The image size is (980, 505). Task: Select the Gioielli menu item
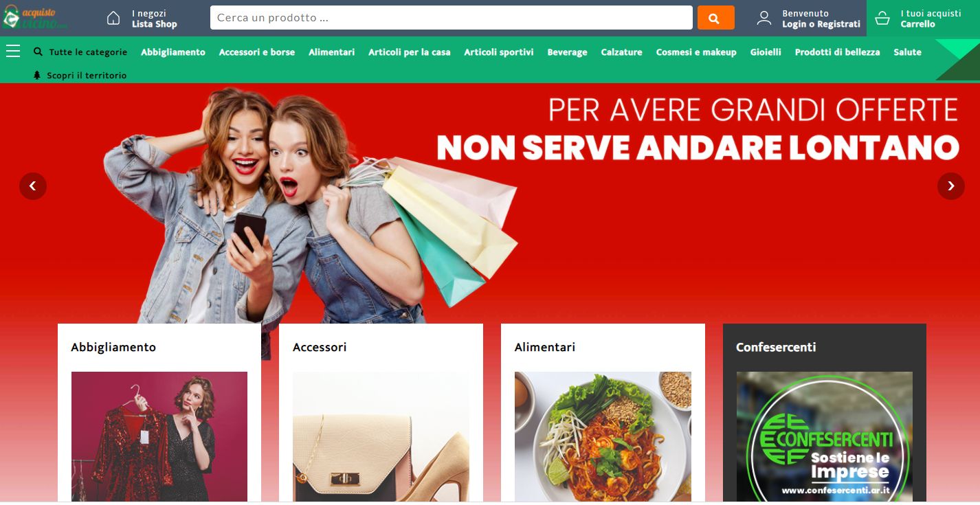point(766,52)
